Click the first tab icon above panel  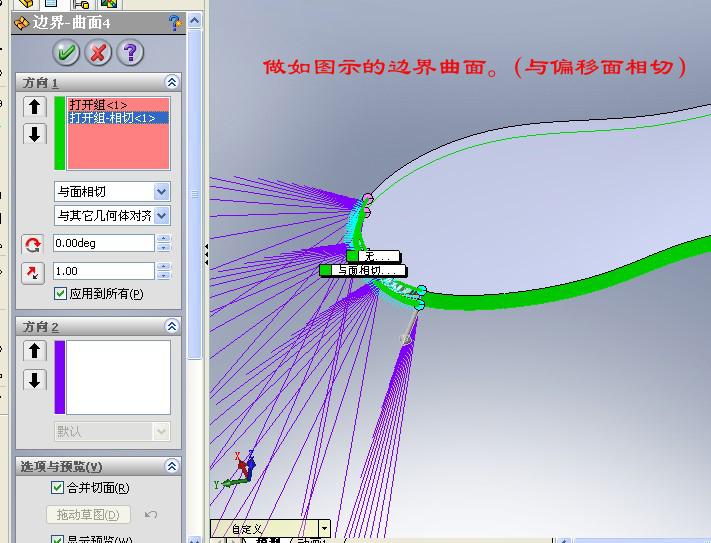pyautogui.click(x=26, y=4)
